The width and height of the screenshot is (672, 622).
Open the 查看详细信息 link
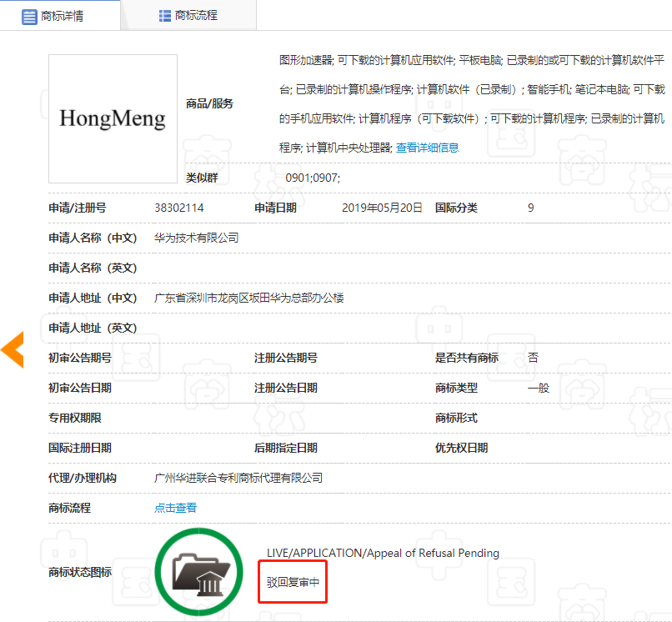[x=427, y=148]
